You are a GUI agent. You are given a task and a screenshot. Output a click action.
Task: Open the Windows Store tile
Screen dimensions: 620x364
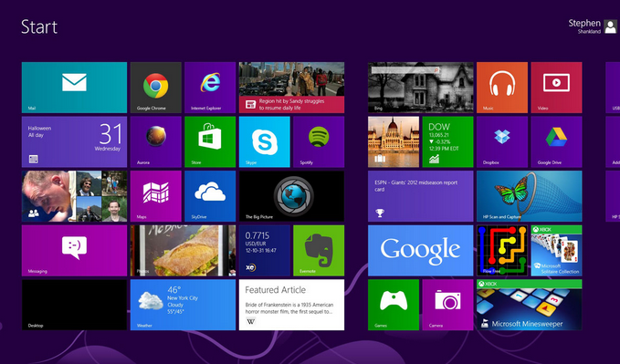click(210, 142)
